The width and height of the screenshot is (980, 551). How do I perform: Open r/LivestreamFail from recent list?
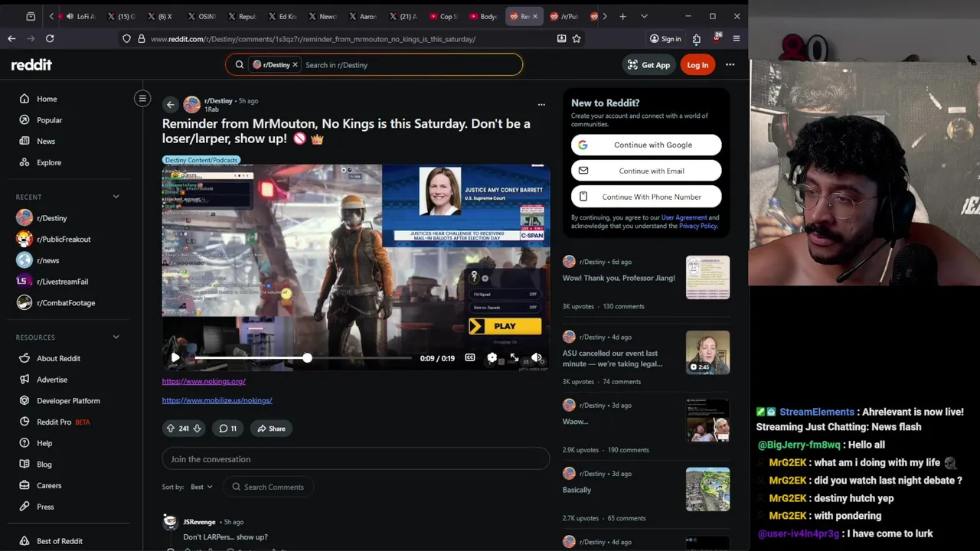[62, 282]
